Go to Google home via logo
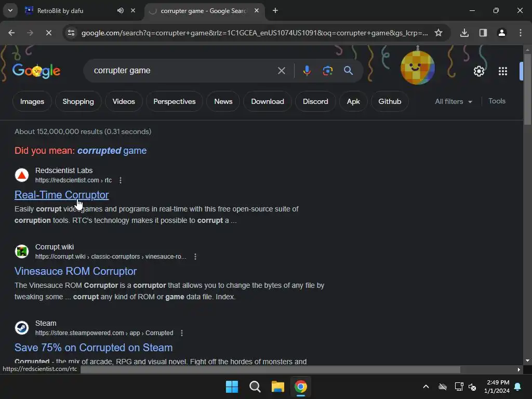532x399 pixels. pyautogui.click(x=36, y=71)
